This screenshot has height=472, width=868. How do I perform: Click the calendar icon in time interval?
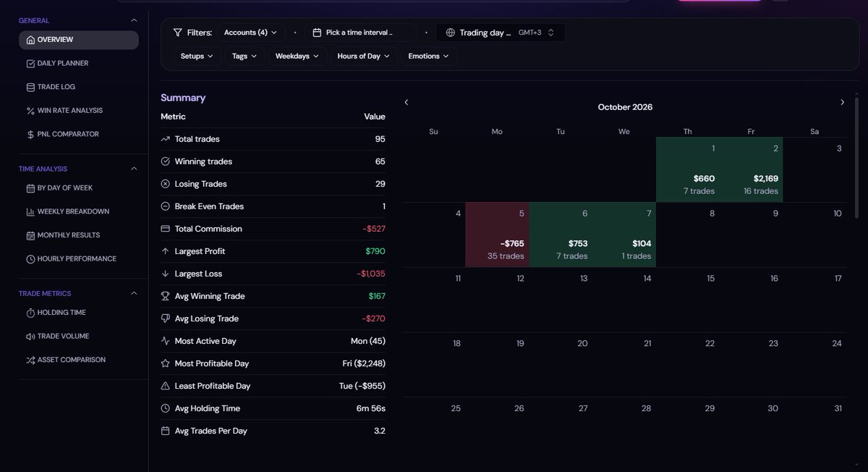coord(317,33)
